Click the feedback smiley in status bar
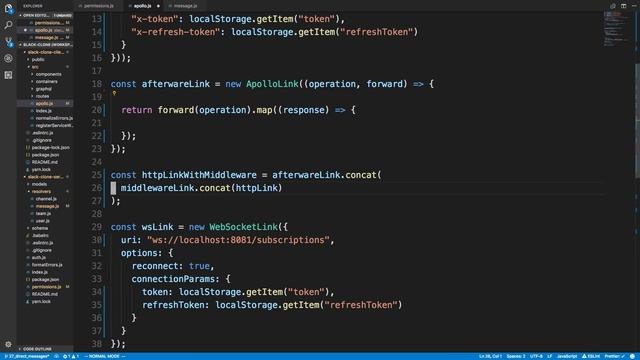This screenshot has height=360, width=640. pyautogui.click(x=632, y=356)
